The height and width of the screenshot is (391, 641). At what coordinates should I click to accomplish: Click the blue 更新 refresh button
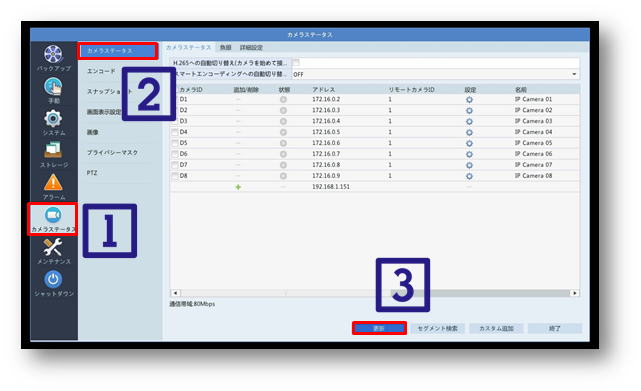pyautogui.click(x=379, y=328)
